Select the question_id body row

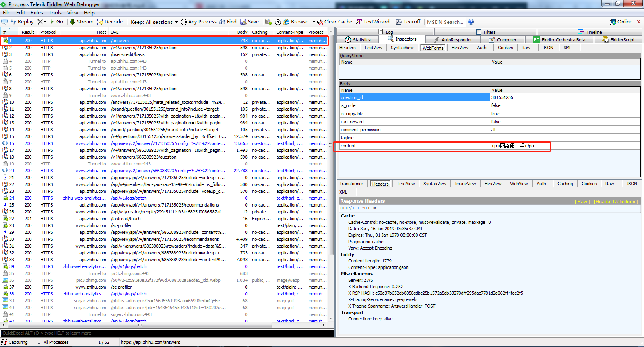pos(490,97)
